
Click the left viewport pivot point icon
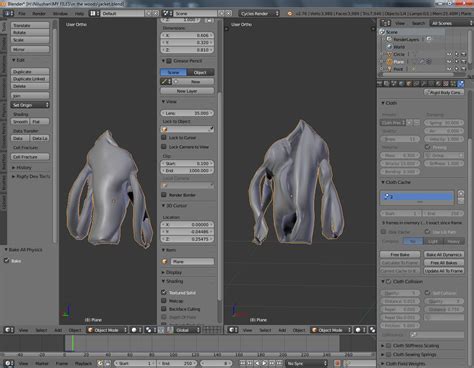click(x=150, y=330)
